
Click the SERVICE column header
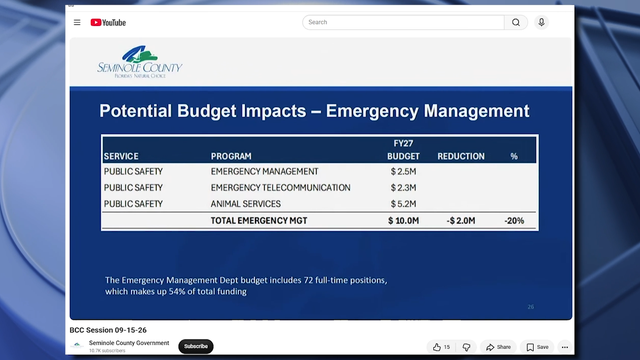(121, 156)
